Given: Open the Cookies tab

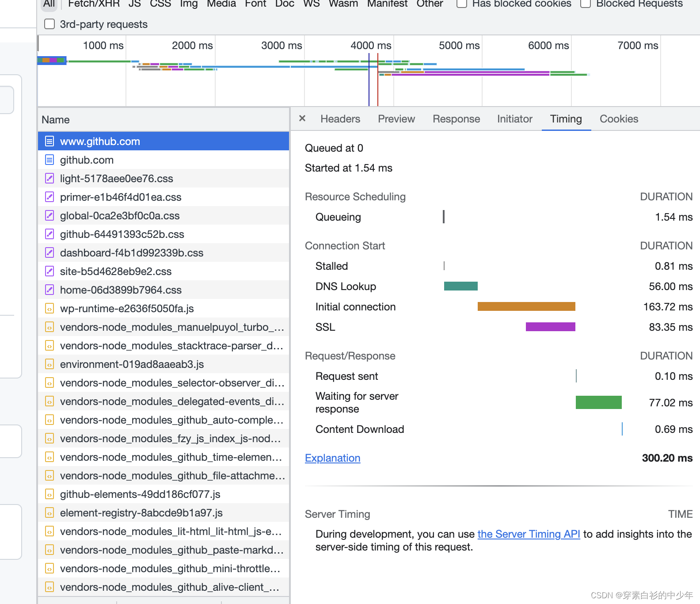Looking at the screenshot, I should point(619,119).
